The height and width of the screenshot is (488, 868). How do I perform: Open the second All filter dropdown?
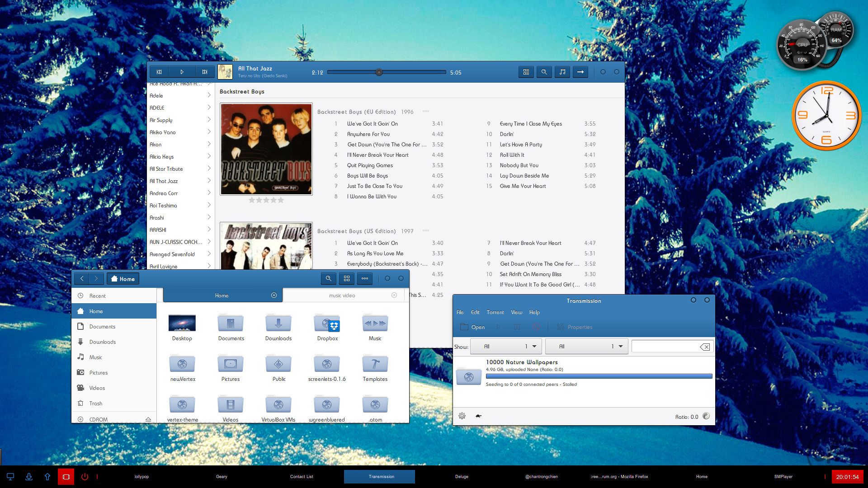tap(587, 347)
